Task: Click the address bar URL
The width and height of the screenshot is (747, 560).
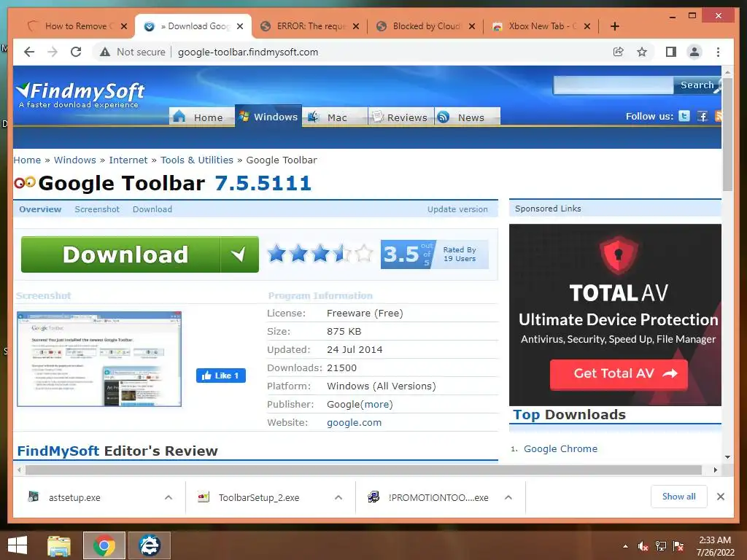Action: click(x=248, y=52)
